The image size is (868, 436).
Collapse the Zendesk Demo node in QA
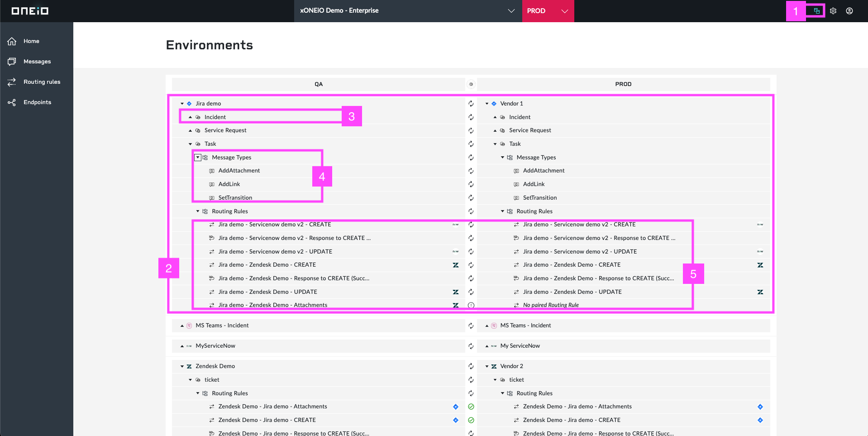point(182,366)
